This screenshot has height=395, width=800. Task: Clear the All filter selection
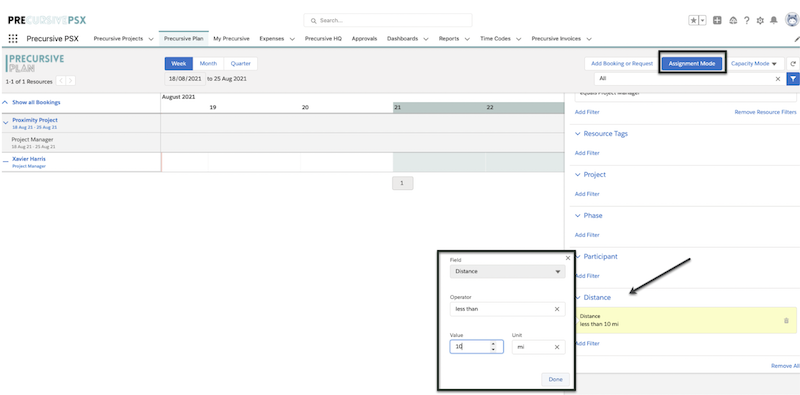point(778,79)
